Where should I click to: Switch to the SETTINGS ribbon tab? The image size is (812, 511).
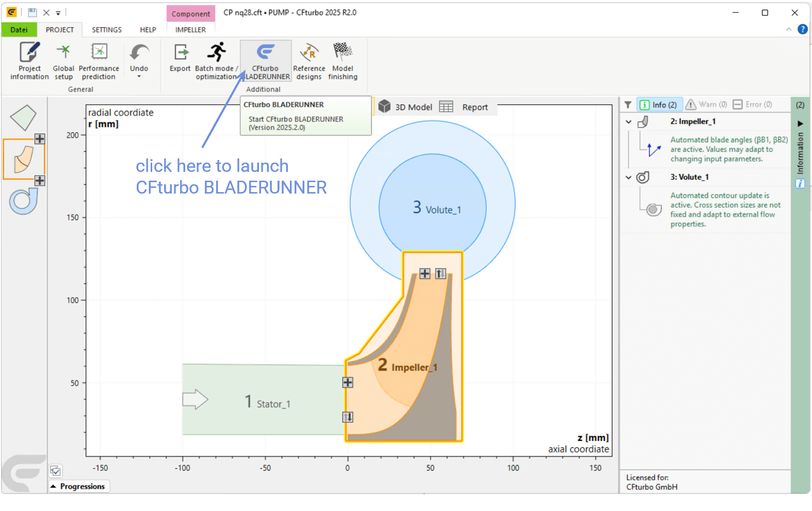coord(107,30)
